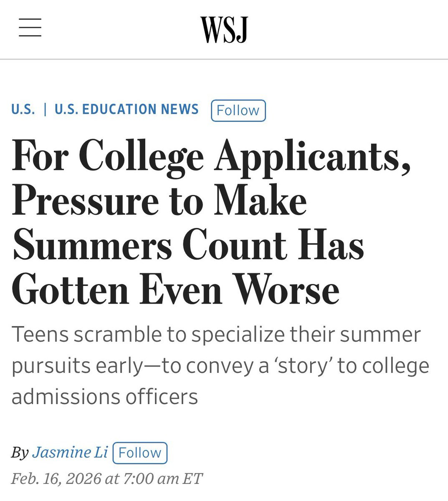This screenshot has width=448, height=501.
Task: Click 'Gotten Even Worse' in the headline
Action: tap(175, 290)
